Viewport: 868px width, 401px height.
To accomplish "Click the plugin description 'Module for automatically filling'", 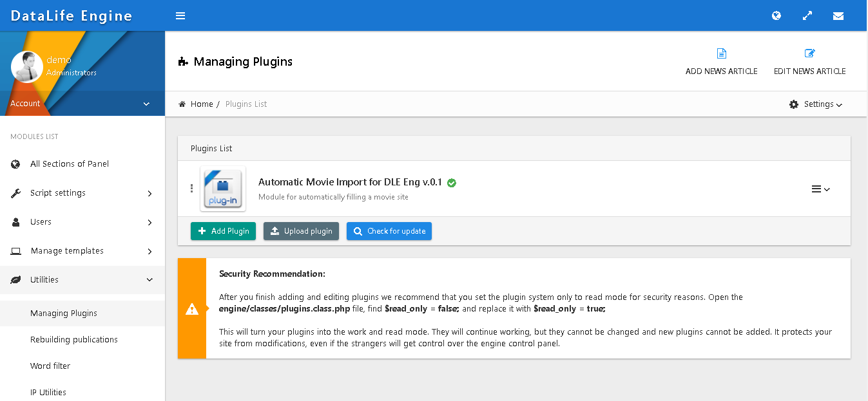I will [333, 197].
